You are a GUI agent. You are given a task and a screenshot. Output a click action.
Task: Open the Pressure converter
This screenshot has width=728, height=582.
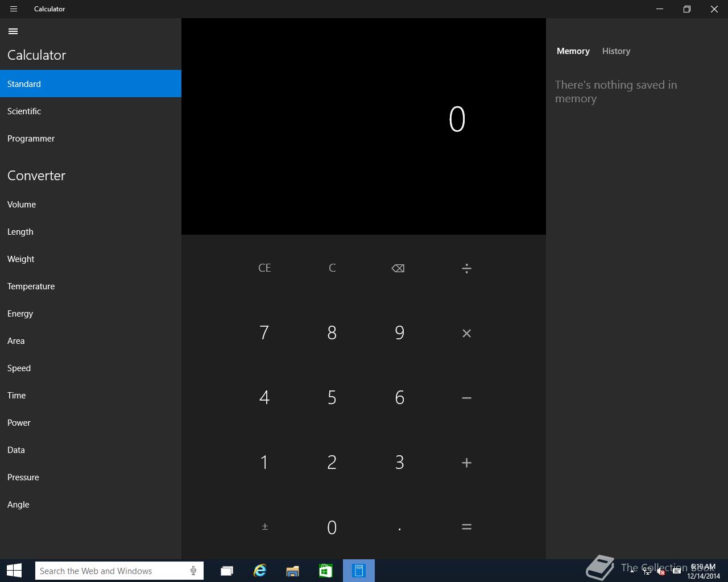pyautogui.click(x=90, y=477)
